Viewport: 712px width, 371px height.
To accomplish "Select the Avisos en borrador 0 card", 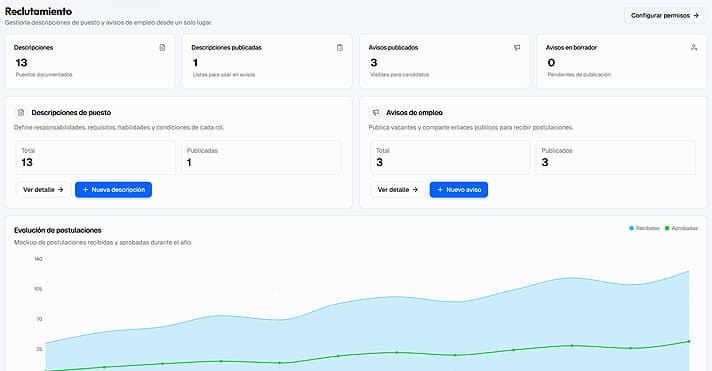I will pyautogui.click(x=622, y=61).
